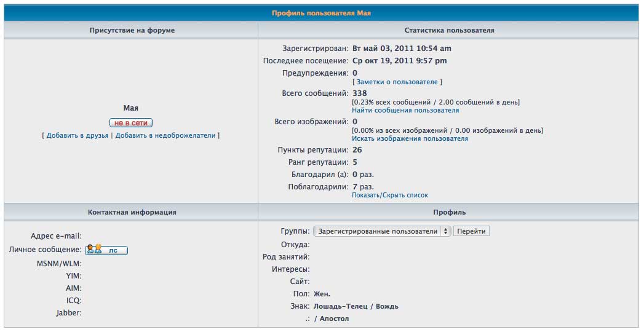This screenshot has width=644, height=332.
Task: Click the 'Jabber:' label
Action: pyautogui.click(x=69, y=313)
